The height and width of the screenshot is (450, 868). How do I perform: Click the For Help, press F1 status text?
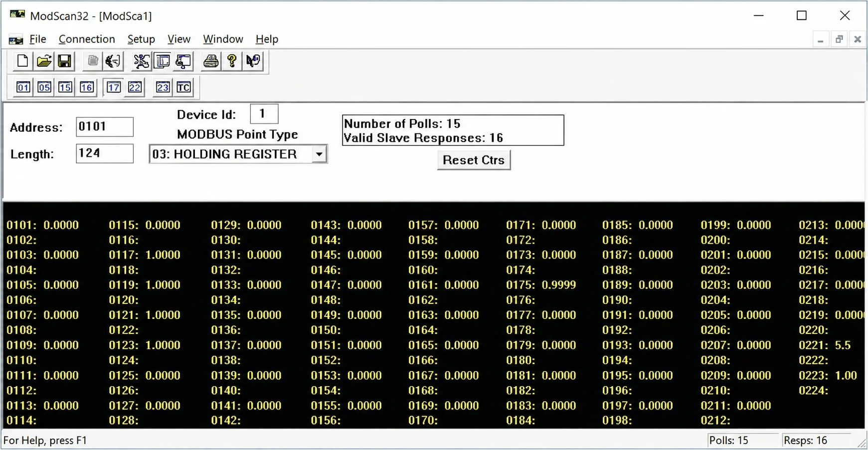[45, 441]
